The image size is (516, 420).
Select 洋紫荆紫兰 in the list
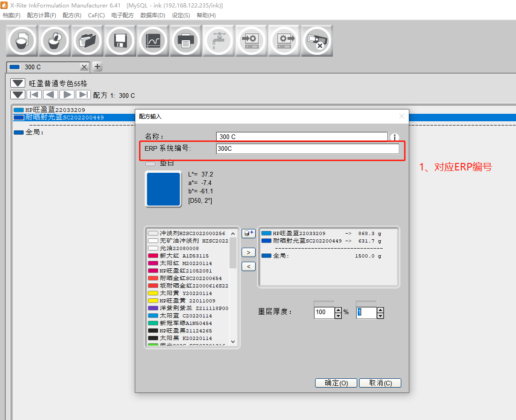[188, 308]
